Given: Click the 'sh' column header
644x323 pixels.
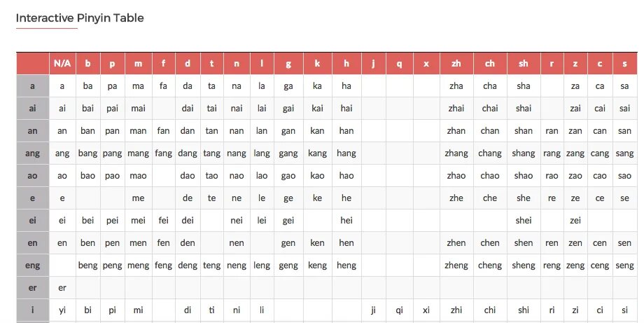Looking at the screenshot, I should (524, 63).
